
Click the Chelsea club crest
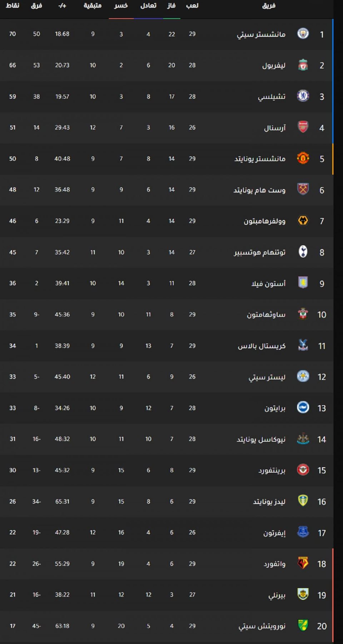pyautogui.click(x=303, y=96)
